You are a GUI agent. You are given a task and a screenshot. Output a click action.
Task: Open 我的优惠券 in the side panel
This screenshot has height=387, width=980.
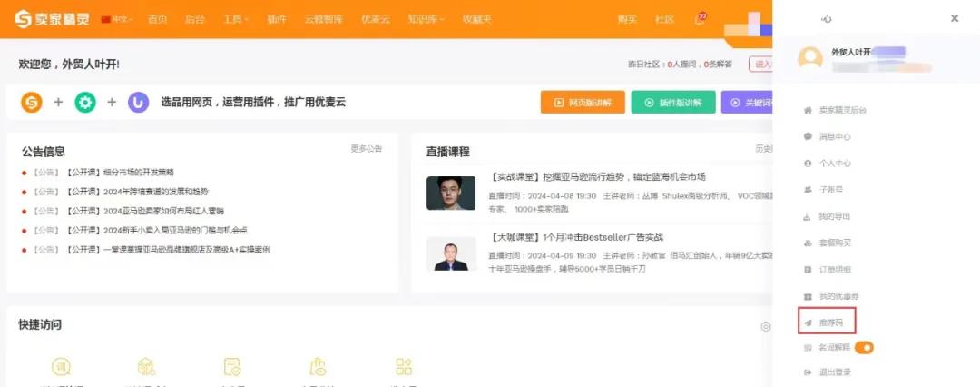pos(838,295)
